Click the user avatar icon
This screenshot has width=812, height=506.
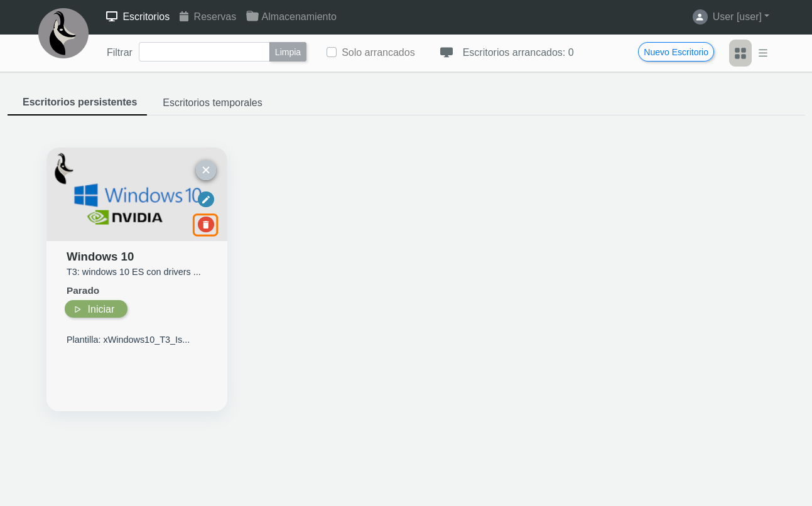pos(700,17)
